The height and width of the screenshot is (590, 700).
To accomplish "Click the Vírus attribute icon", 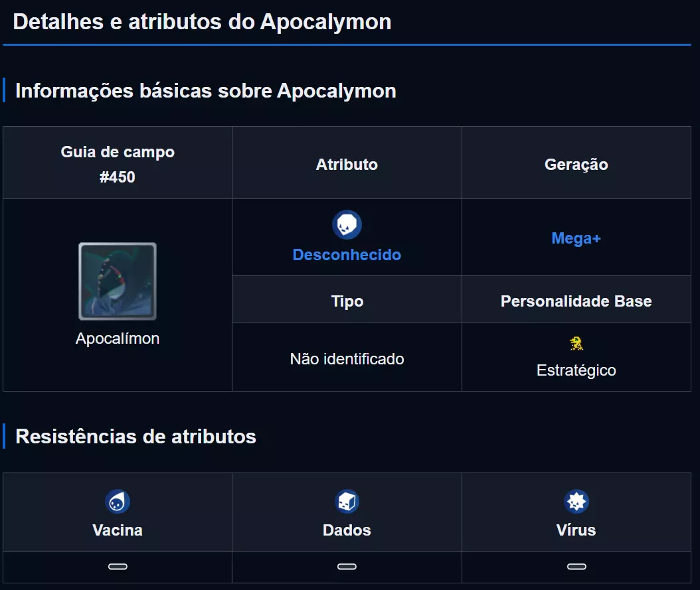I will point(576,502).
